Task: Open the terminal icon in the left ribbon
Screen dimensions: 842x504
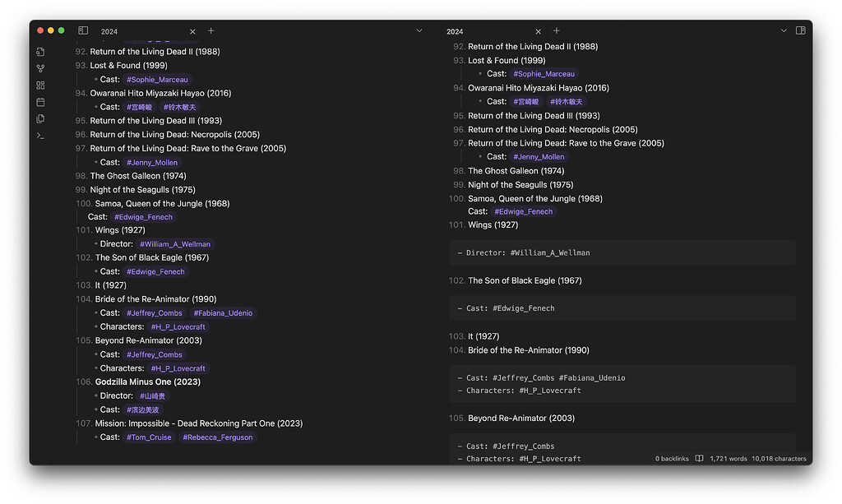Action: pyautogui.click(x=40, y=136)
